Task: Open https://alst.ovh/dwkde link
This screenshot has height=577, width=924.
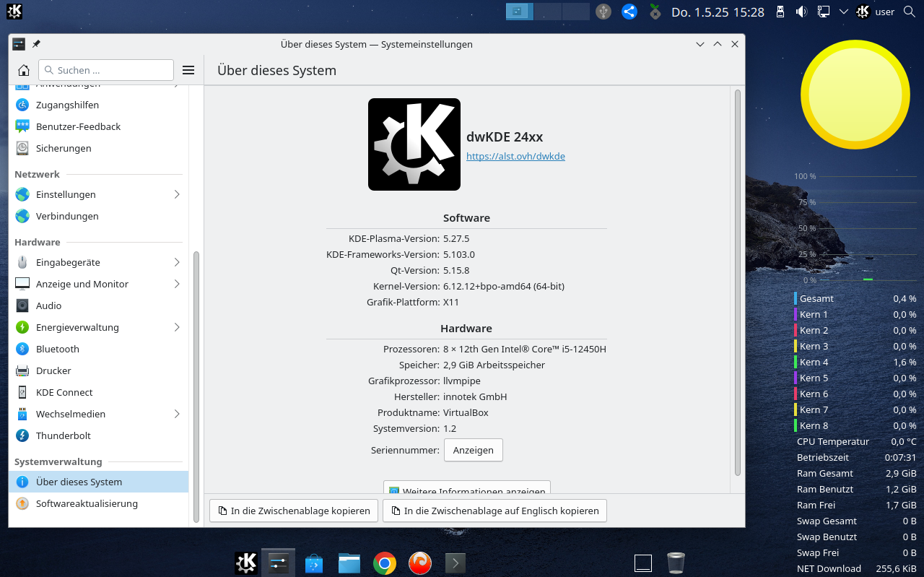Action: click(x=515, y=156)
